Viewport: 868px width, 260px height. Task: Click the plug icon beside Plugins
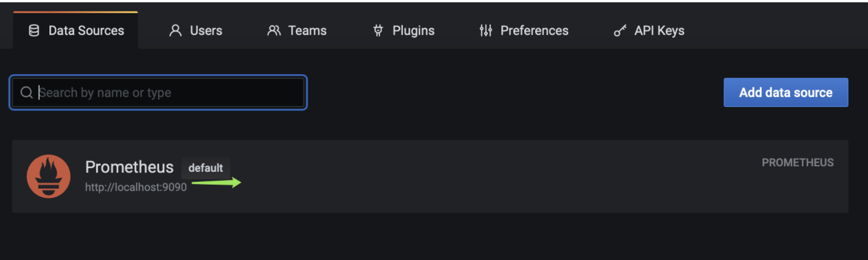[378, 30]
